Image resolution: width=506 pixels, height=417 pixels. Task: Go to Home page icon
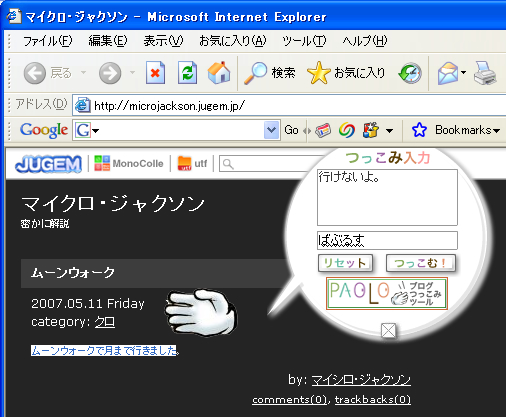(219, 73)
